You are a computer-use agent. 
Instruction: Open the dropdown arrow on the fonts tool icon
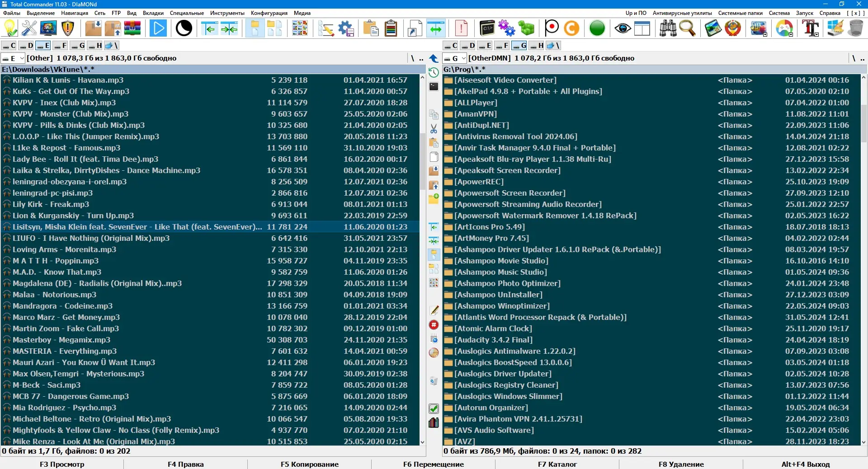816,34
